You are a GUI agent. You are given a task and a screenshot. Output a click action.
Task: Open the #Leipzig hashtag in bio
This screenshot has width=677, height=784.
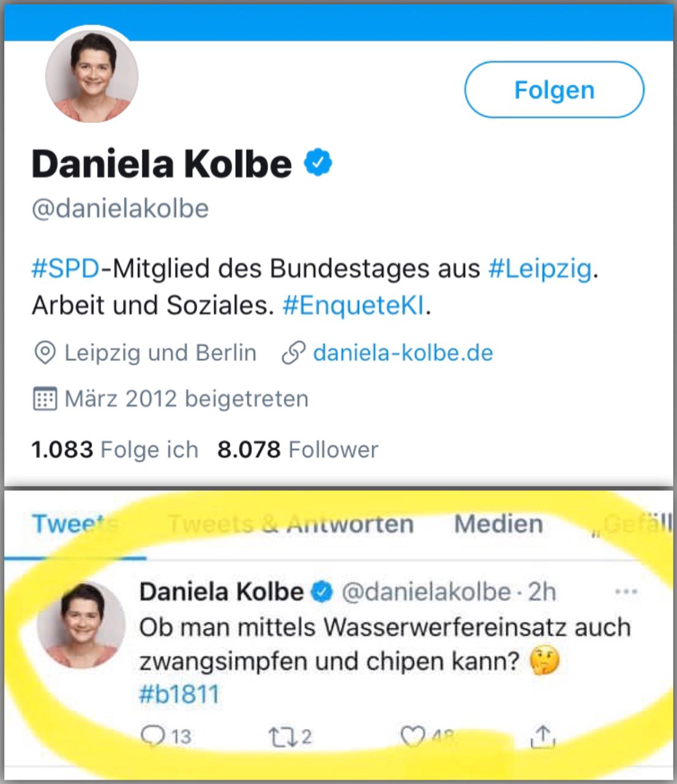coord(540,268)
